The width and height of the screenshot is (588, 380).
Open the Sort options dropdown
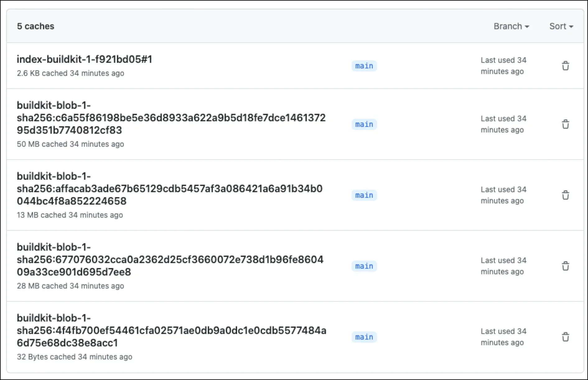tap(561, 26)
